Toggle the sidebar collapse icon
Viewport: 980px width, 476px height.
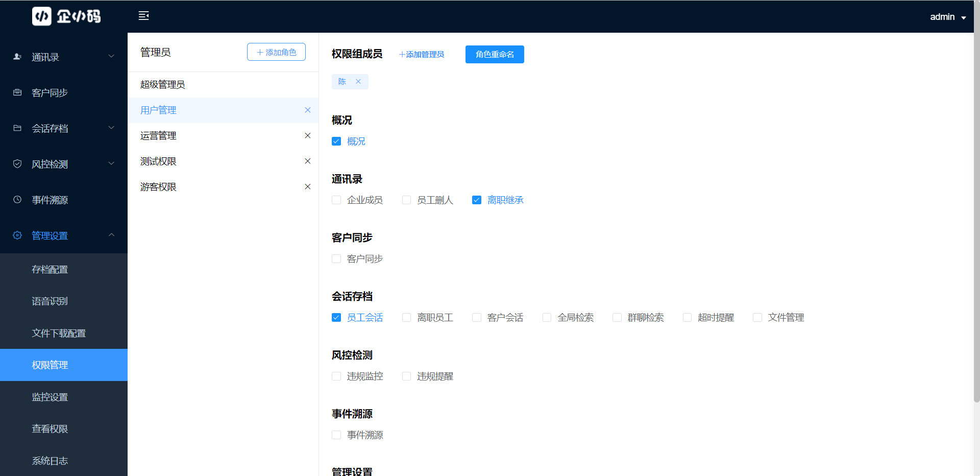click(143, 16)
